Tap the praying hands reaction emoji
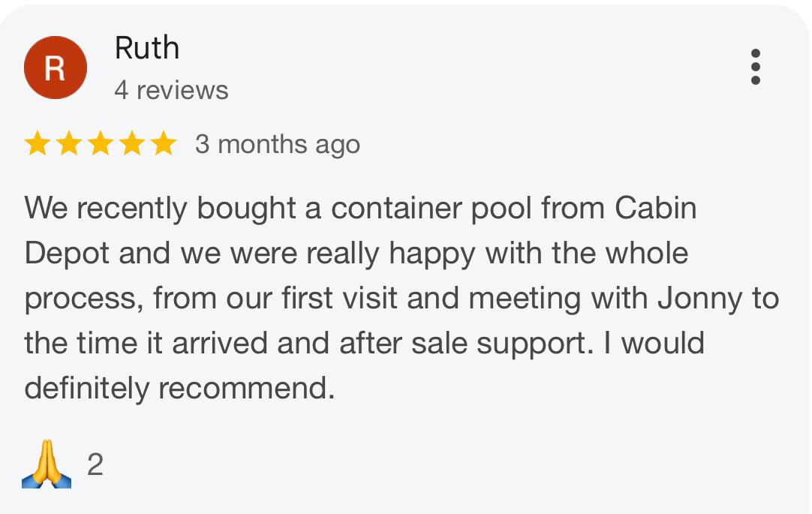 (47, 466)
